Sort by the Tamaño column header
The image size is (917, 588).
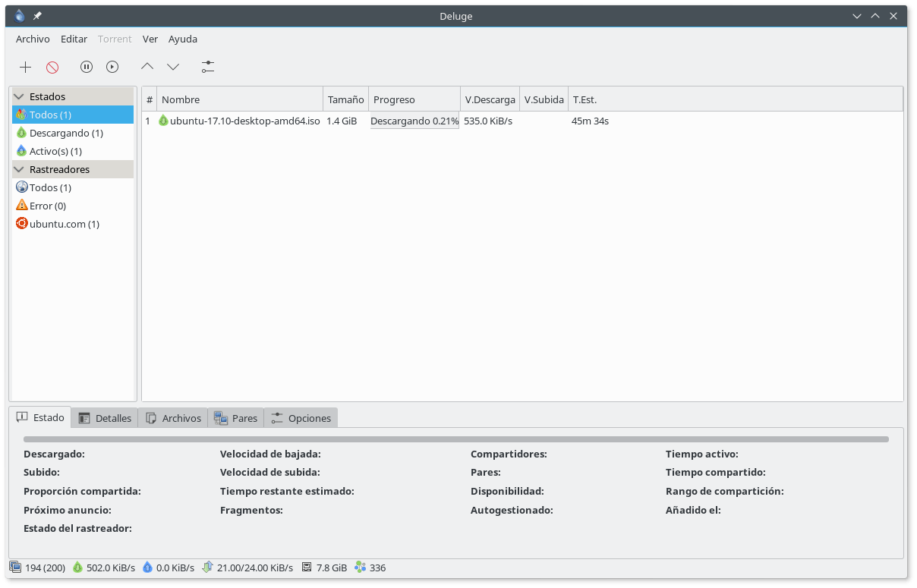[x=345, y=99]
